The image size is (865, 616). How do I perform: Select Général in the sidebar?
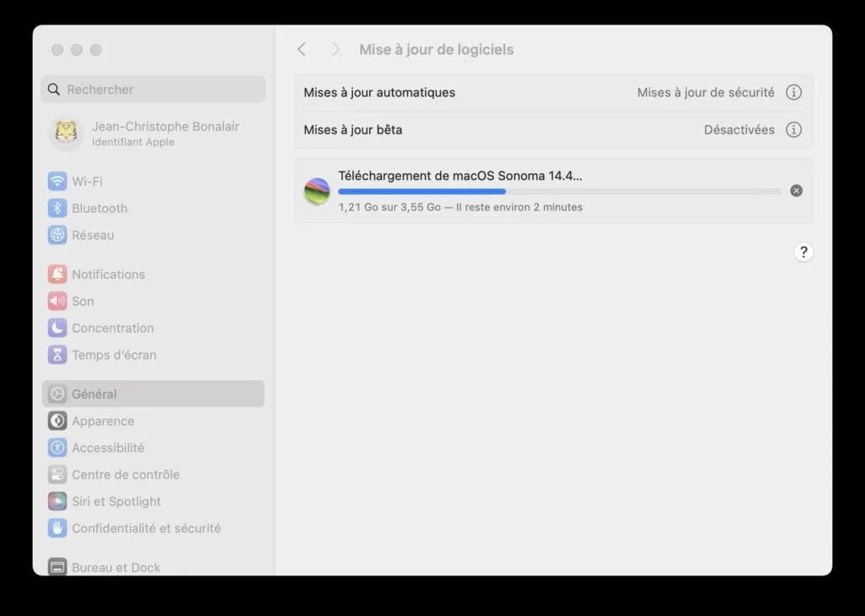pyautogui.click(x=95, y=393)
